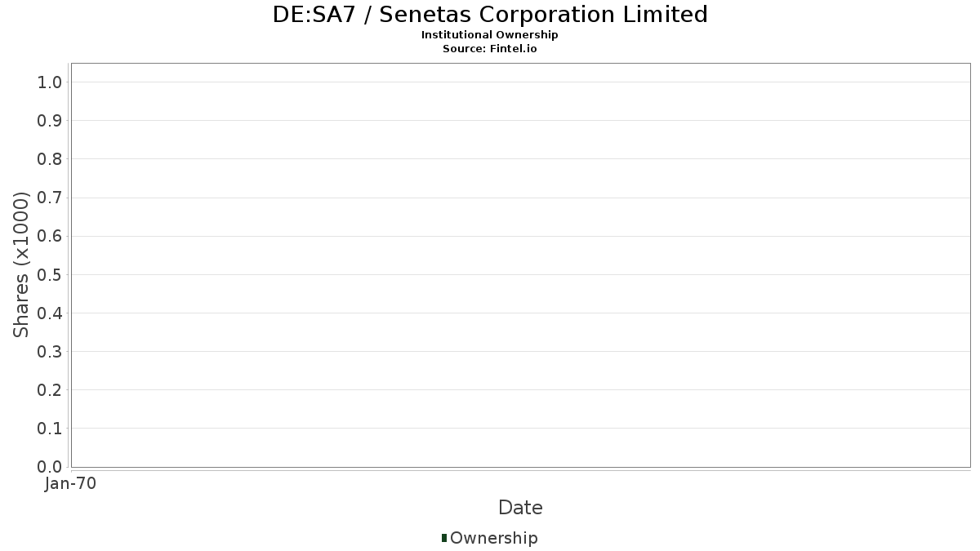Viewport: 980px width, 551px height.
Task: Click the center of the empty plot area
Action: [520, 265]
